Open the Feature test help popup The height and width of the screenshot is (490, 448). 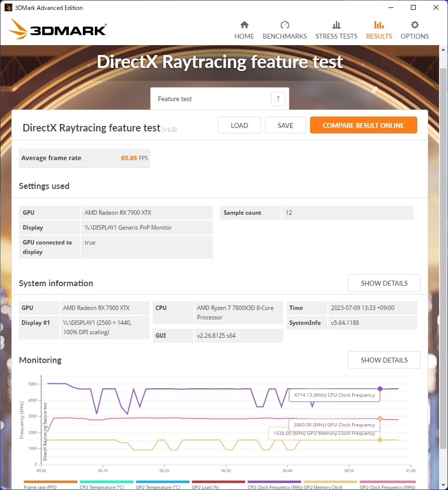coord(278,99)
